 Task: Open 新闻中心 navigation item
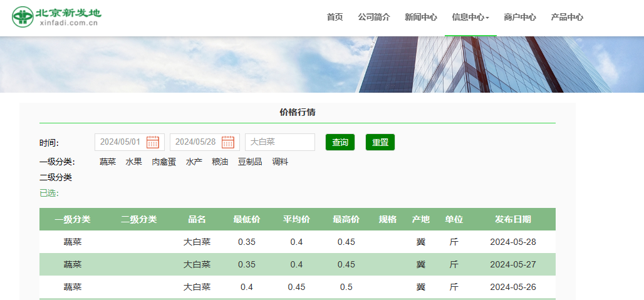click(x=421, y=18)
